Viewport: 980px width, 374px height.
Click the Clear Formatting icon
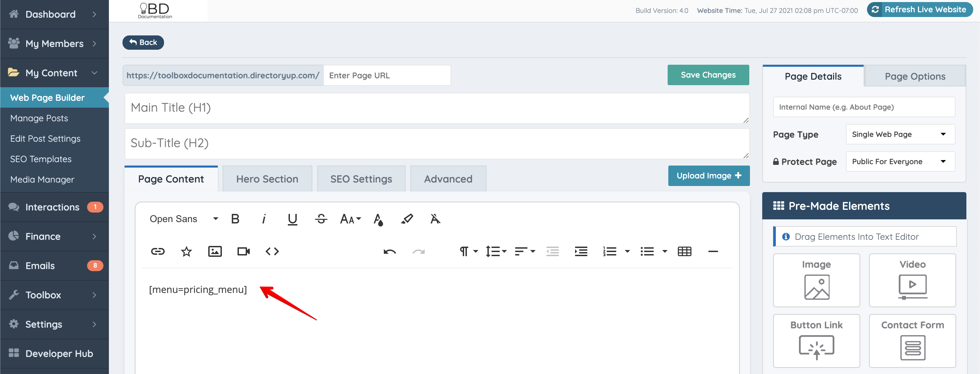435,219
